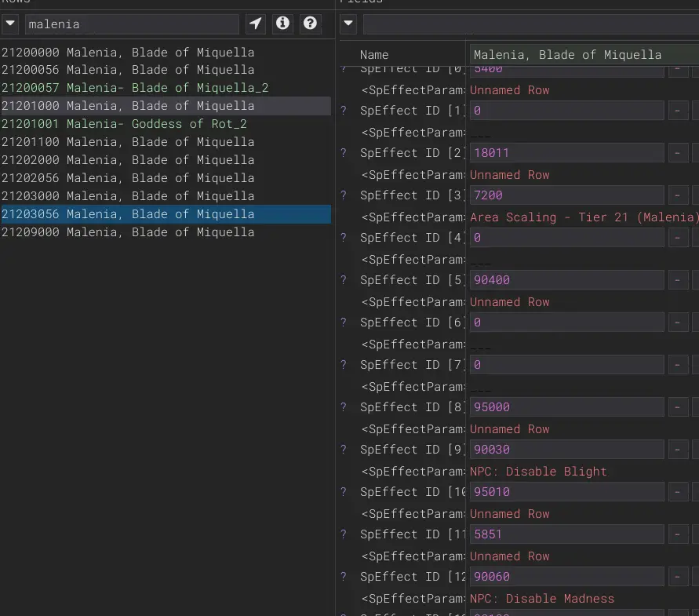Screen dimensions: 699x616
Task: Click help question mark beside SpEffect ID [6]
Action: tap(344, 323)
